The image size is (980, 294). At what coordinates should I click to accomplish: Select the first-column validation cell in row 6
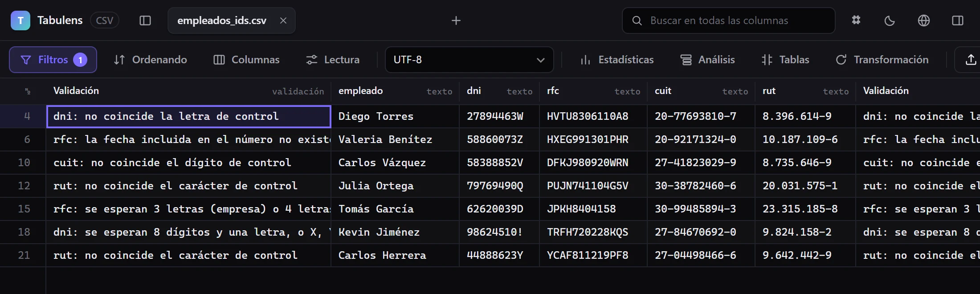188,139
